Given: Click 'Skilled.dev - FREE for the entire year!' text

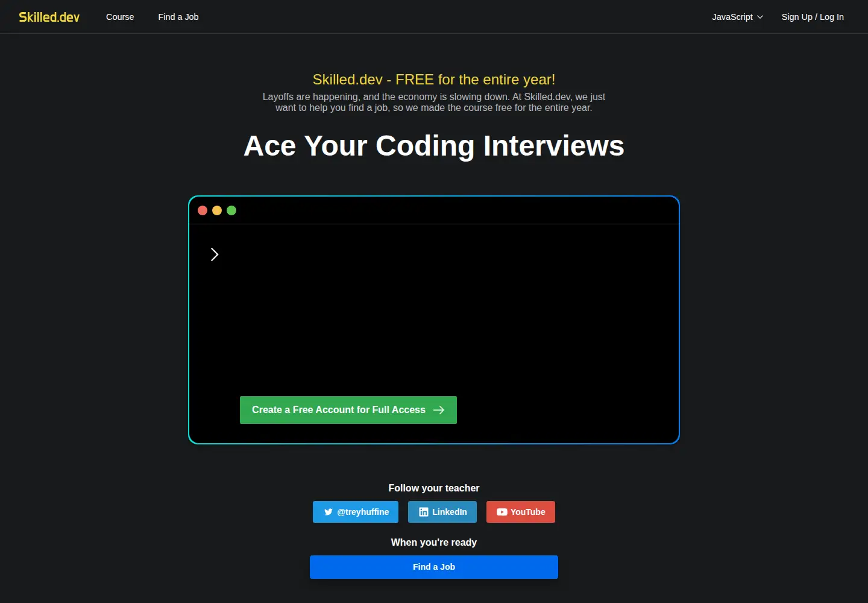Looking at the screenshot, I should (434, 80).
